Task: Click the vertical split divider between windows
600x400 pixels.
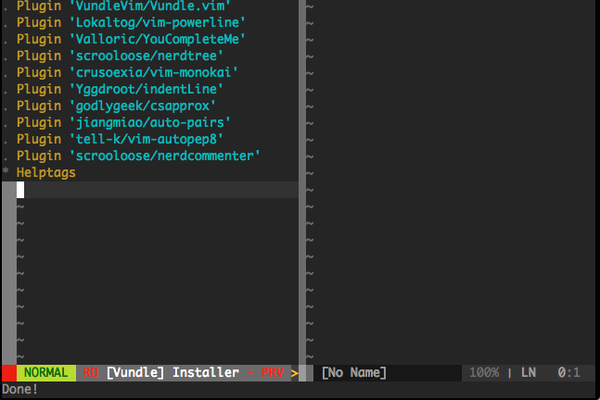Action: click(302, 182)
